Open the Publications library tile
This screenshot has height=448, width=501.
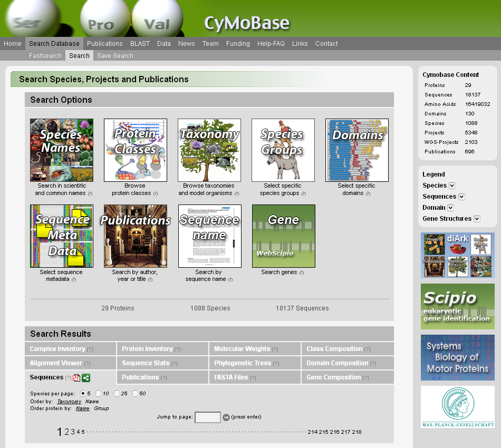(x=136, y=236)
